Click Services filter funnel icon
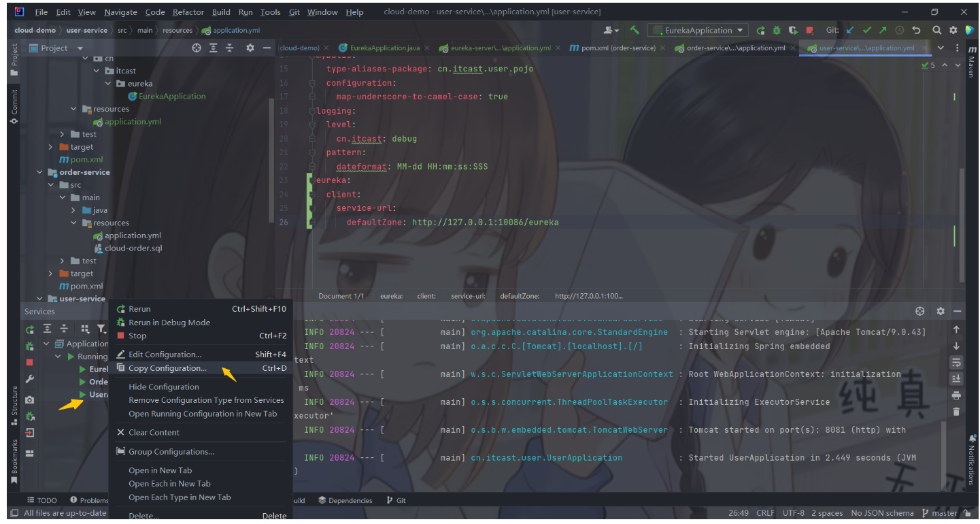This screenshot has height=524, width=980. 101,329
